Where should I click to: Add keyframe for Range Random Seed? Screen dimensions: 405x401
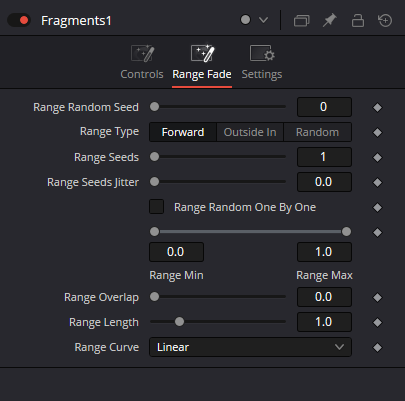[377, 107]
